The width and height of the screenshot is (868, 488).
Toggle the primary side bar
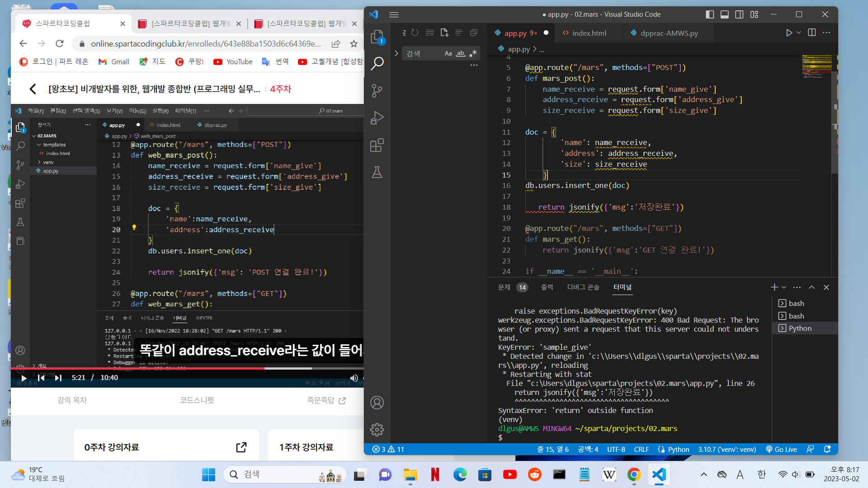coord(710,14)
